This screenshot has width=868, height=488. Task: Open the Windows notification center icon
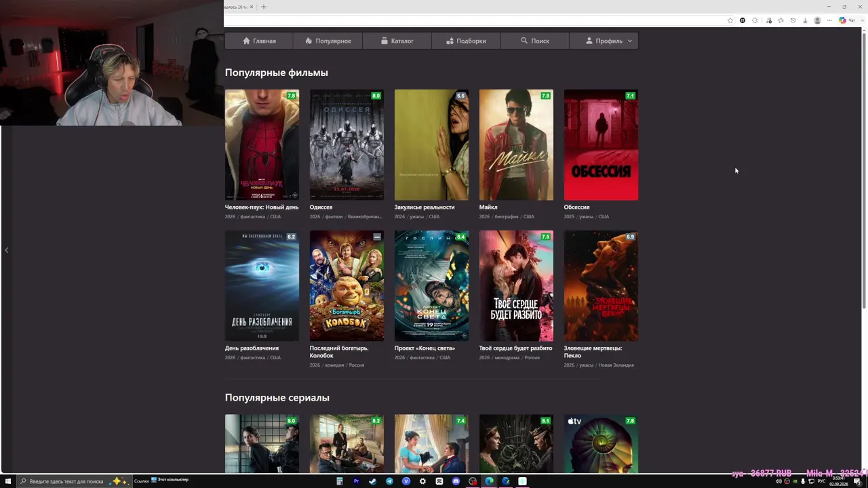858,481
